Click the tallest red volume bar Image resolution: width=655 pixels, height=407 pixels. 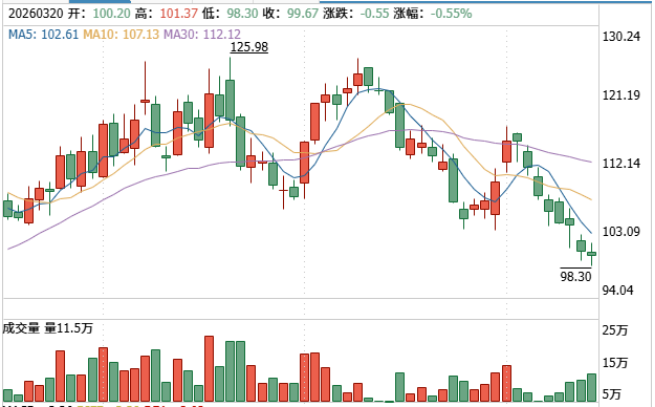[209, 369]
